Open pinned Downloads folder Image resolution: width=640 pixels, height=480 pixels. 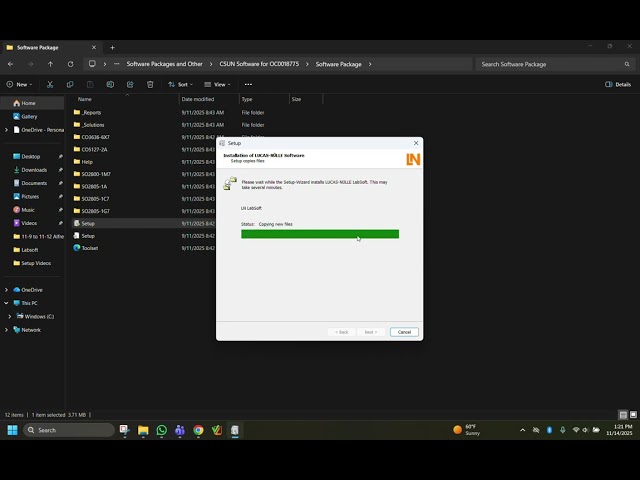[32, 170]
